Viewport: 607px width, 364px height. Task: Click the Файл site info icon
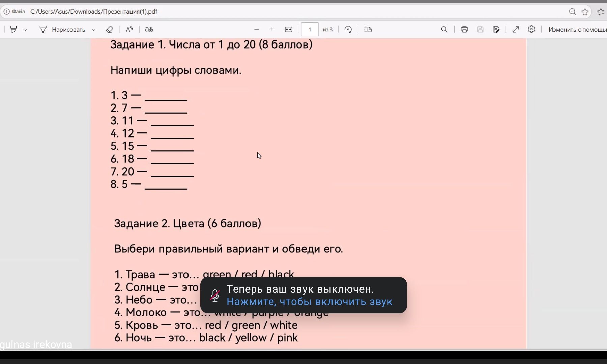[x=14, y=12]
